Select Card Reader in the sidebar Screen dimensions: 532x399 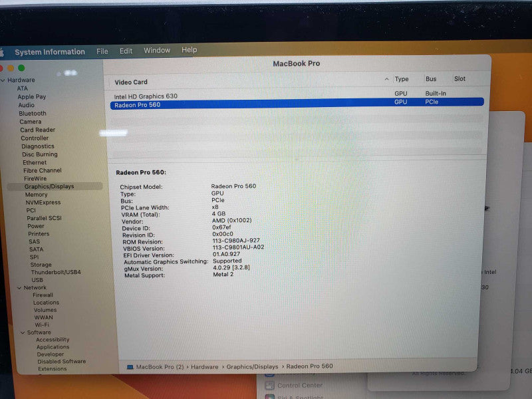point(37,130)
